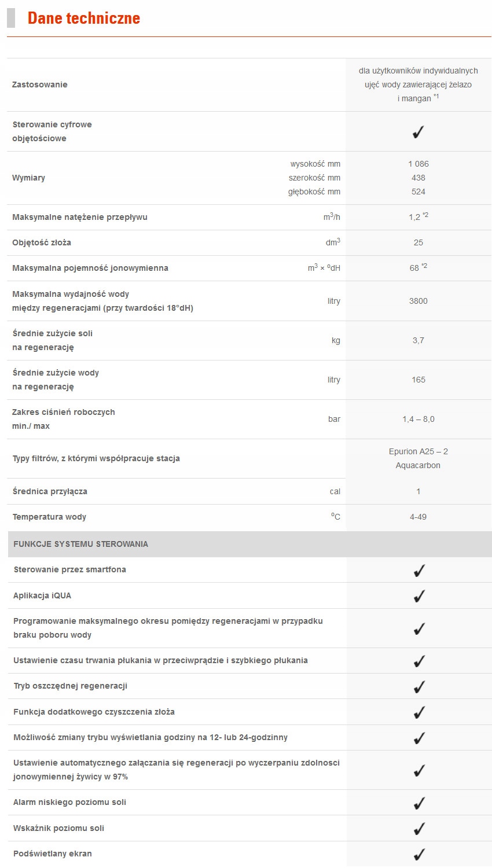
Task: Click the Dane techniczne heading
Action: coord(84,18)
